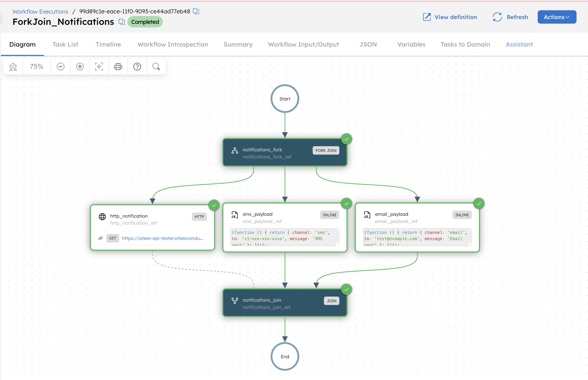Go back to Workflow Executions

click(x=40, y=11)
